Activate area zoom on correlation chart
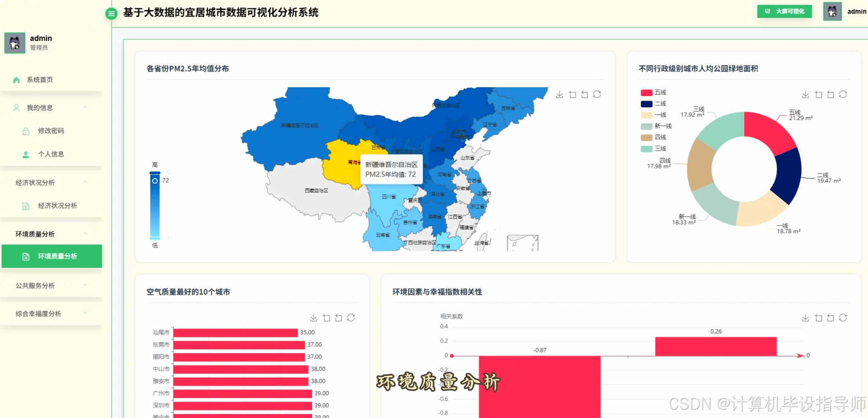This screenshot has width=868, height=418. 818,318
